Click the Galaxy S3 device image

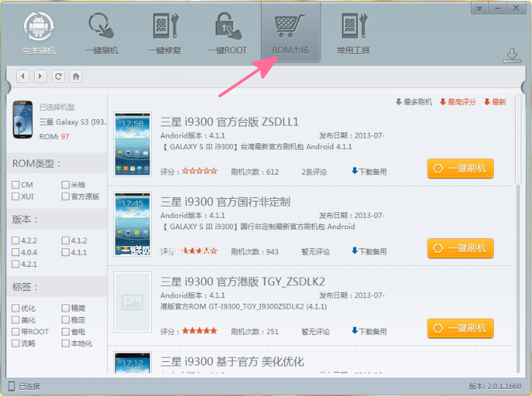(23, 119)
